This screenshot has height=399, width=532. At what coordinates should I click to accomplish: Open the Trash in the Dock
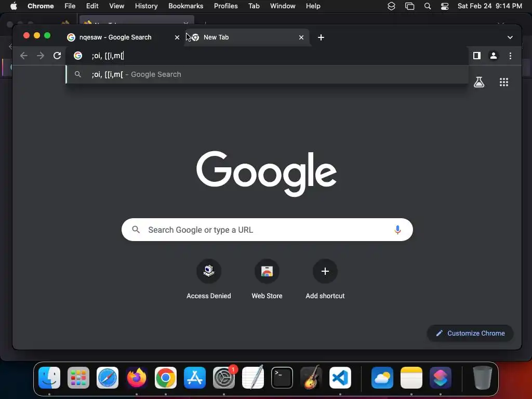482,378
